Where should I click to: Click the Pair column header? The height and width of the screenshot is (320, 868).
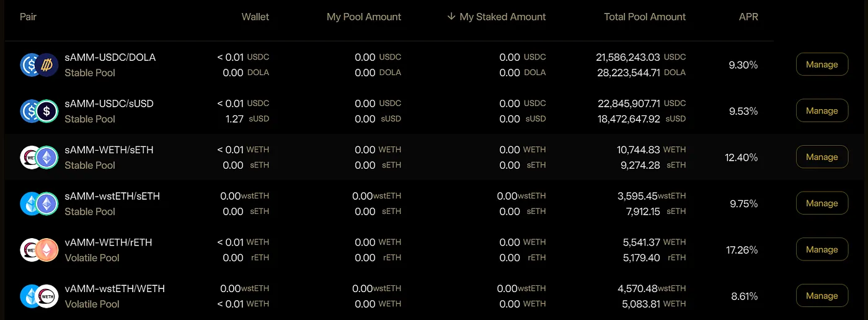(x=28, y=17)
